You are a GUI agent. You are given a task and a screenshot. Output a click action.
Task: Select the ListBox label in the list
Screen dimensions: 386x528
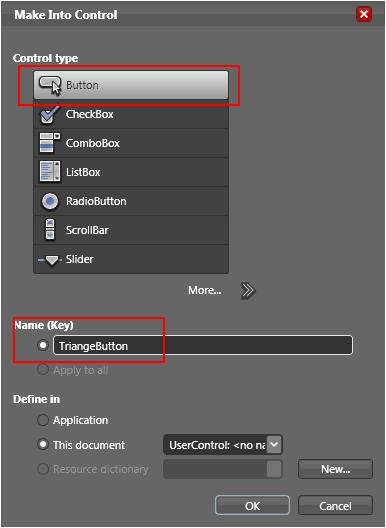click(x=83, y=172)
